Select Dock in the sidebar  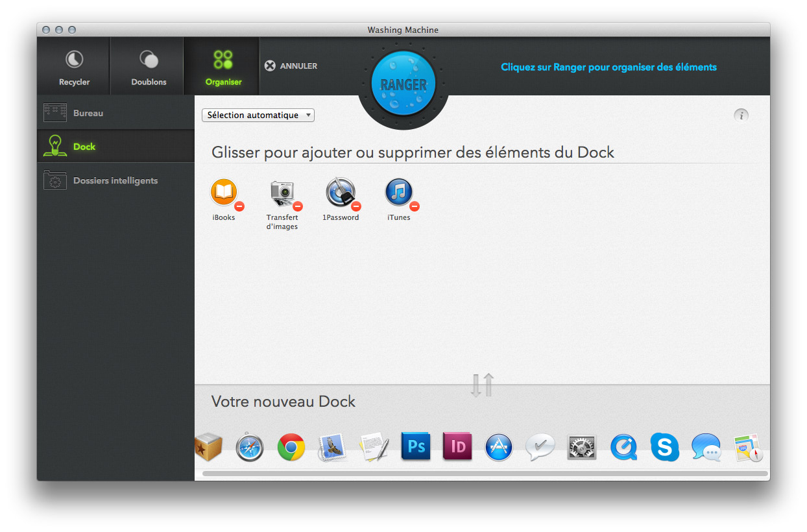pos(115,147)
